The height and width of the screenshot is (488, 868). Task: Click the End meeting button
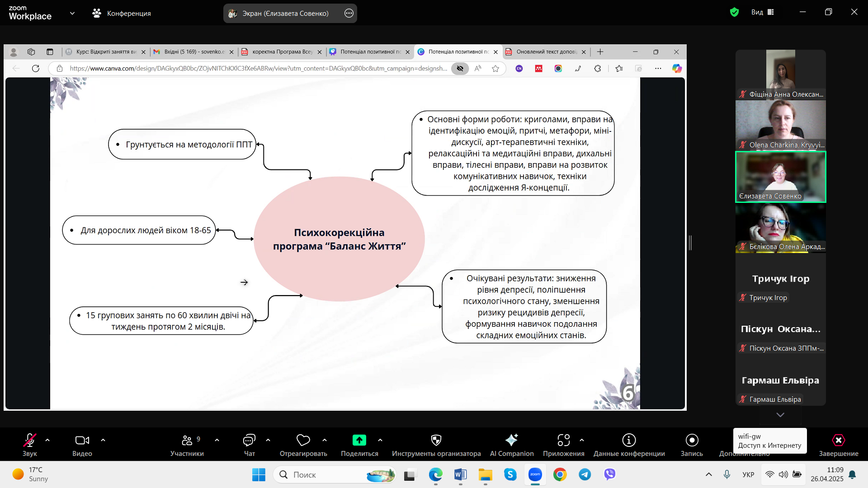click(x=838, y=440)
